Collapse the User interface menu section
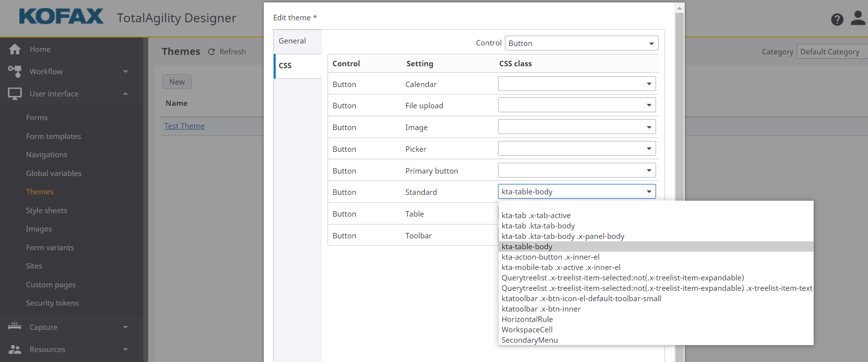Screen dimensions: 868x362 [125, 93]
